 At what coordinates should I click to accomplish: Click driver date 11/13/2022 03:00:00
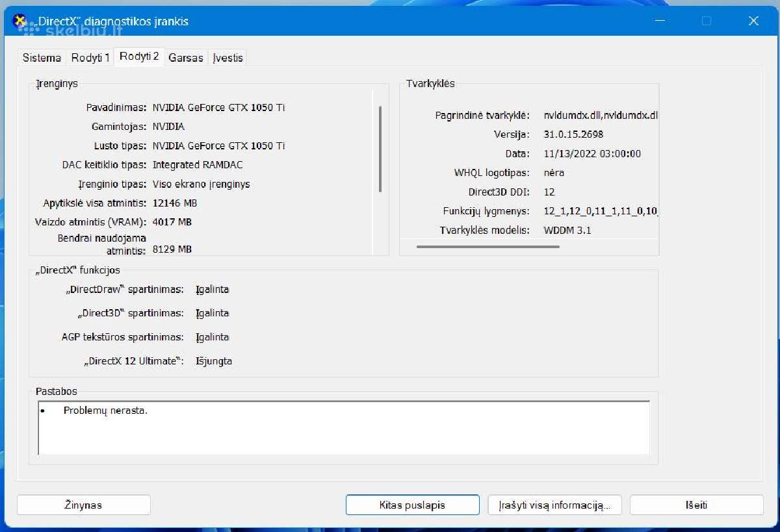pos(592,154)
